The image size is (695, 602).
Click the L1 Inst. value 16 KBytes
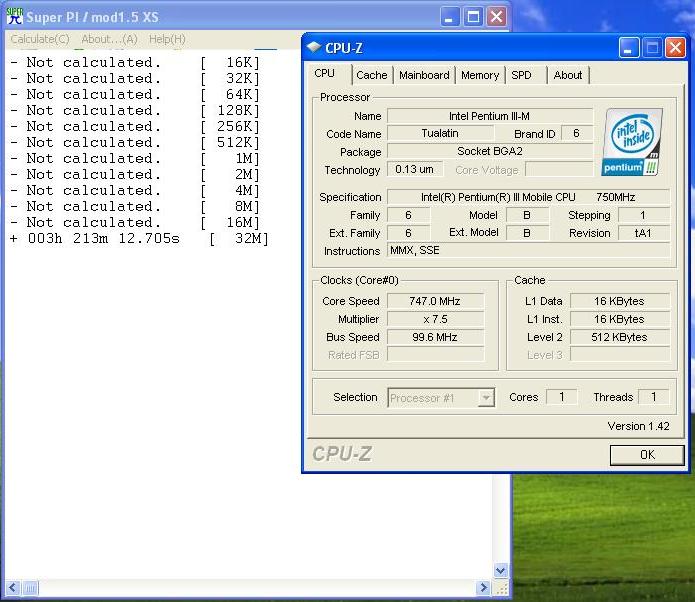click(x=619, y=319)
